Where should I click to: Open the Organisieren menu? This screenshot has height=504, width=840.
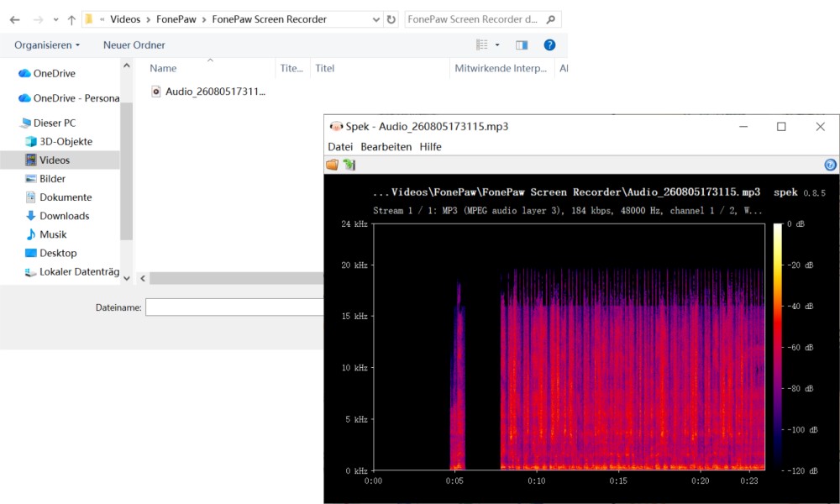pos(46,45)
